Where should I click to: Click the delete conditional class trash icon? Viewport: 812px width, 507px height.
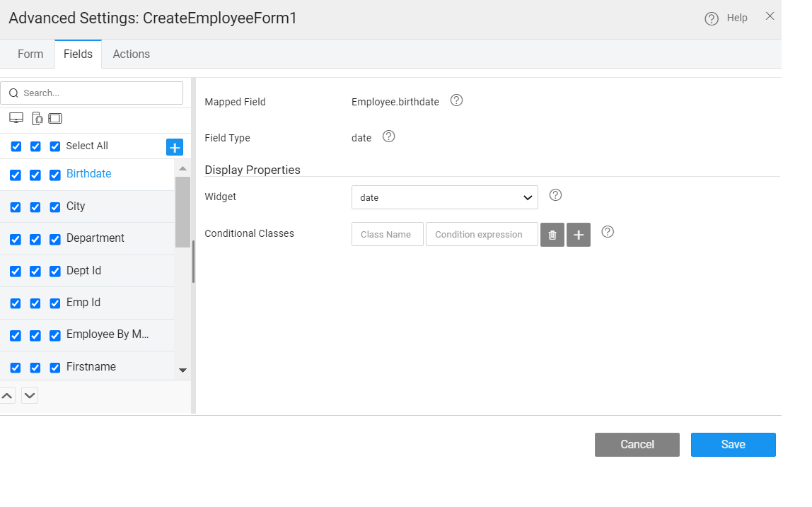click(552, 235)
